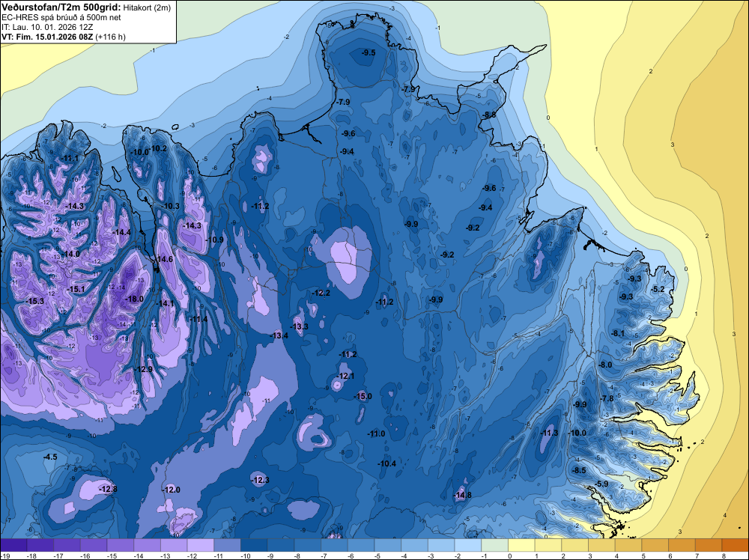Click the -15.3 temperature label
Screen dimensions: 749x560
click(x=34, y=301)
